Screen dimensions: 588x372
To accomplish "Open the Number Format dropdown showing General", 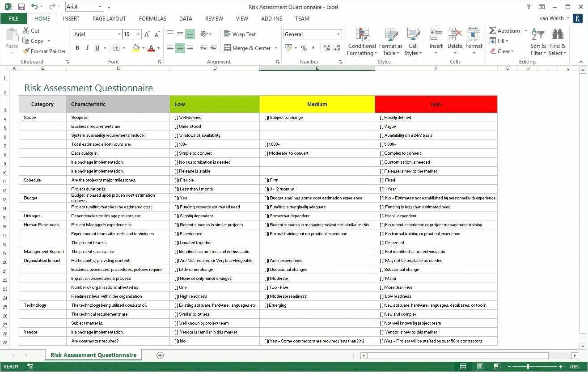I will [x=312, y=34].
